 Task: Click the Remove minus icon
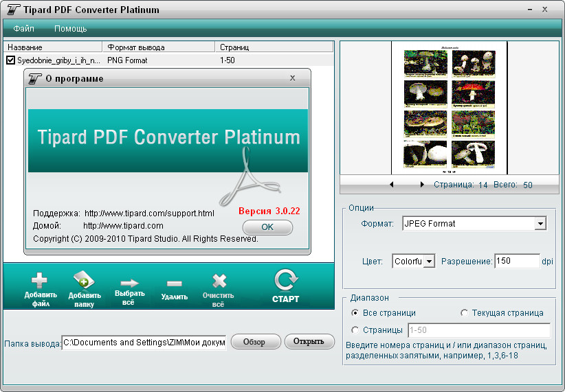coord(175,284)
